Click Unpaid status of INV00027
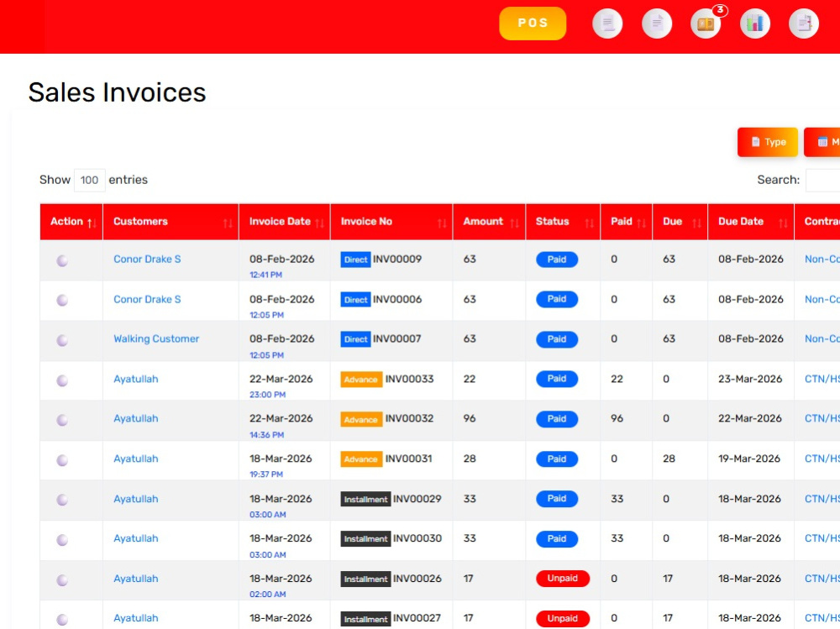Viewport: 840px width, 629px height. (563, 618)
